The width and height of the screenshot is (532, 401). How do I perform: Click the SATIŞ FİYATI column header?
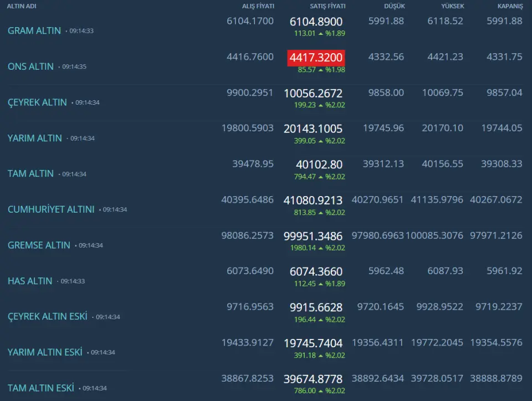point(328,6)
